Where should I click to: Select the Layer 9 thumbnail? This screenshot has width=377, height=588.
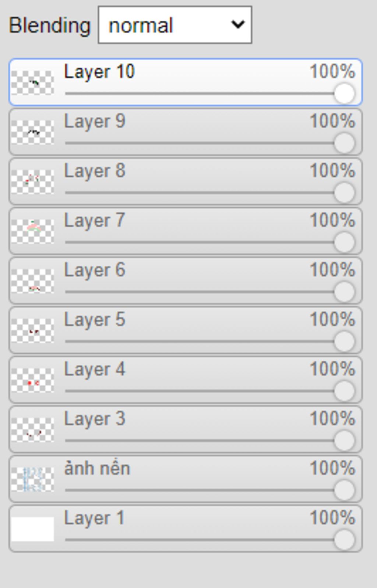[32, 132]
